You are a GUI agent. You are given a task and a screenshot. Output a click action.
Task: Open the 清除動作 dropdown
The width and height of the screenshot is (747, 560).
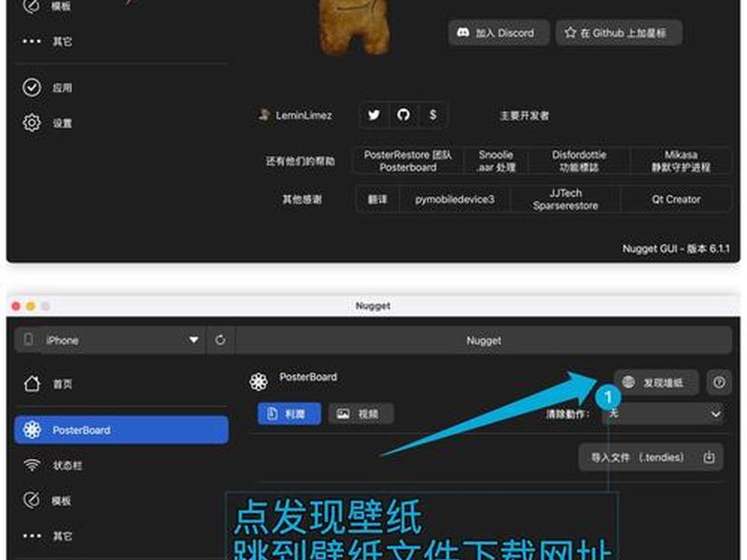pos(665,413)
